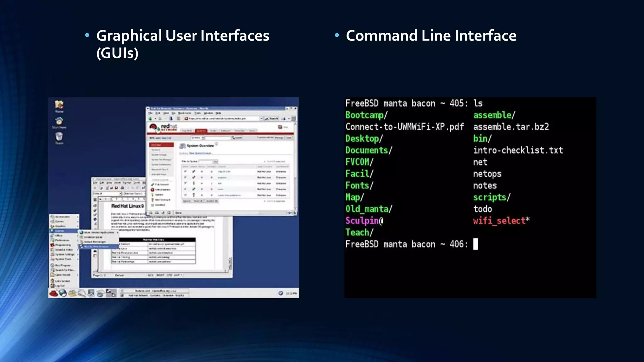Launch Mozilla globe icon in bottom panel
Screen dimensions: 644x362
pos(63,293)
